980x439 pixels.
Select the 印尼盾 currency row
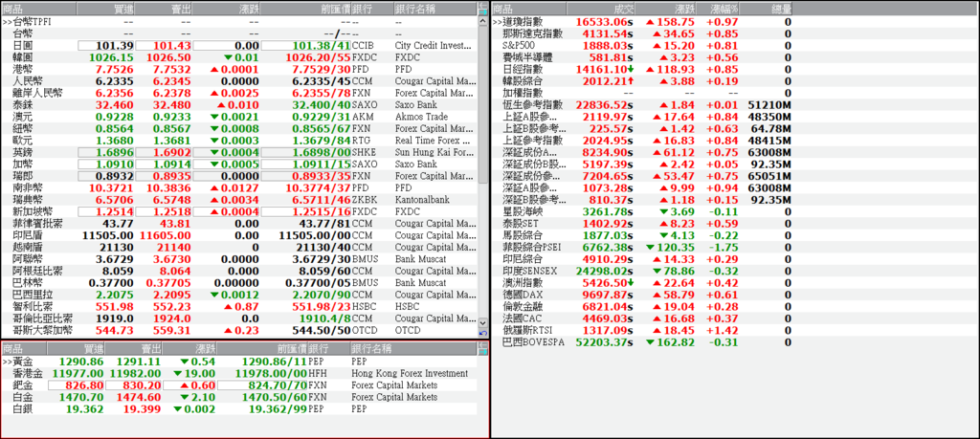pos(238,235)
